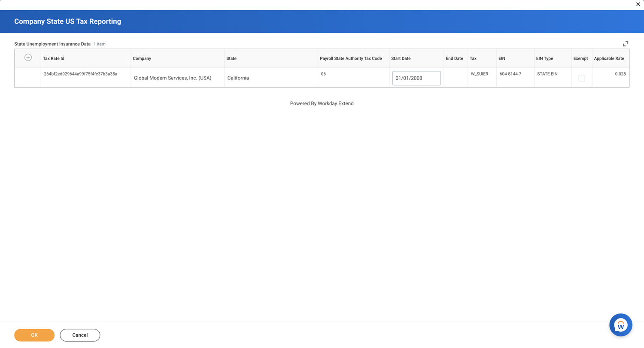Click the End Date column header
644x348 pixels.
[455, 58]
